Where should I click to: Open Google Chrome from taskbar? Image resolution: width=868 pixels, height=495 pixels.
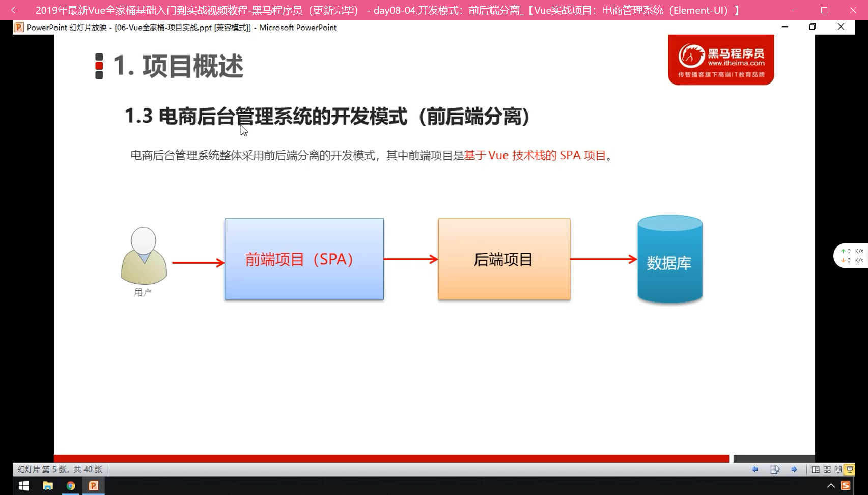point(71,486)
